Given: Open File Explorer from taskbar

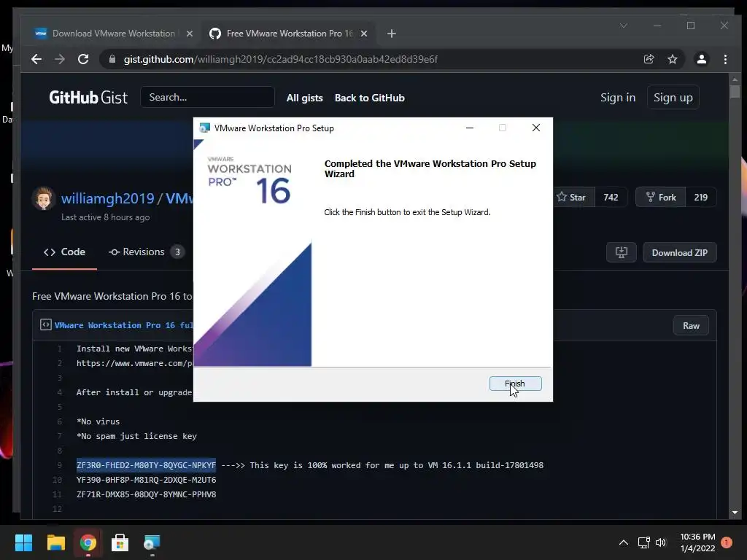Looking at the screenshot, I should [x=55, y=542].
